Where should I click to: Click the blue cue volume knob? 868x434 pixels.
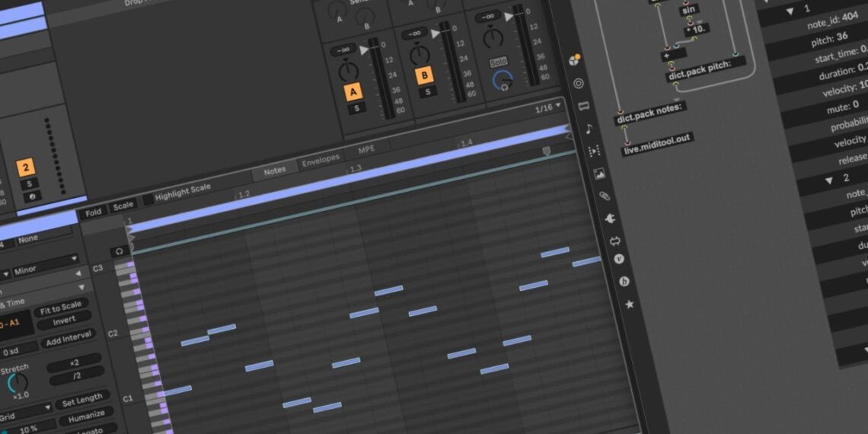tap(503, 81)
